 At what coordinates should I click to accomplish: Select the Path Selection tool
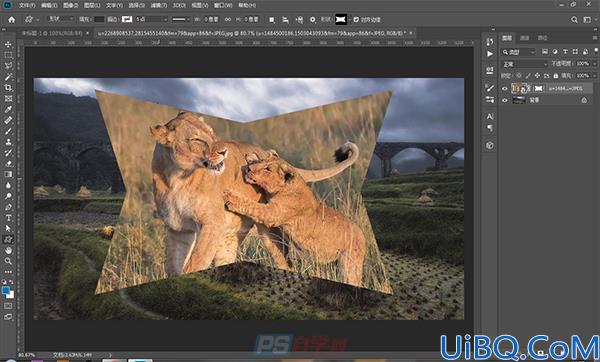click(8, 228)
